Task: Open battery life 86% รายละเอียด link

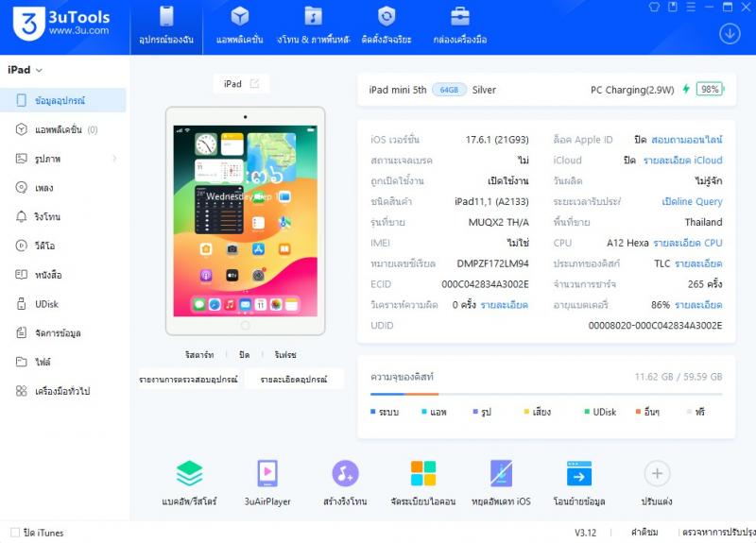Action: point(698,305)
